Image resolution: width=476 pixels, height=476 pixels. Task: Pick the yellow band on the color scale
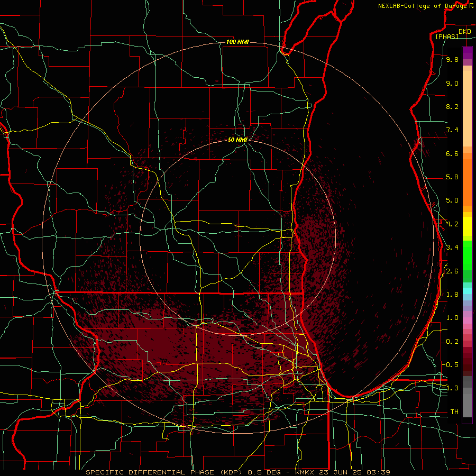467,226
